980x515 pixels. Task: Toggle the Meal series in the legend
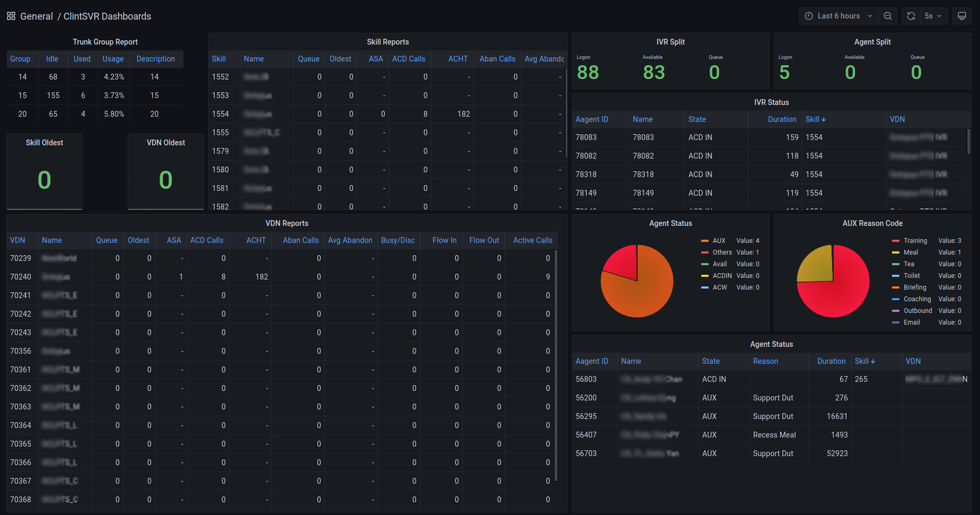tap(911, 252)
